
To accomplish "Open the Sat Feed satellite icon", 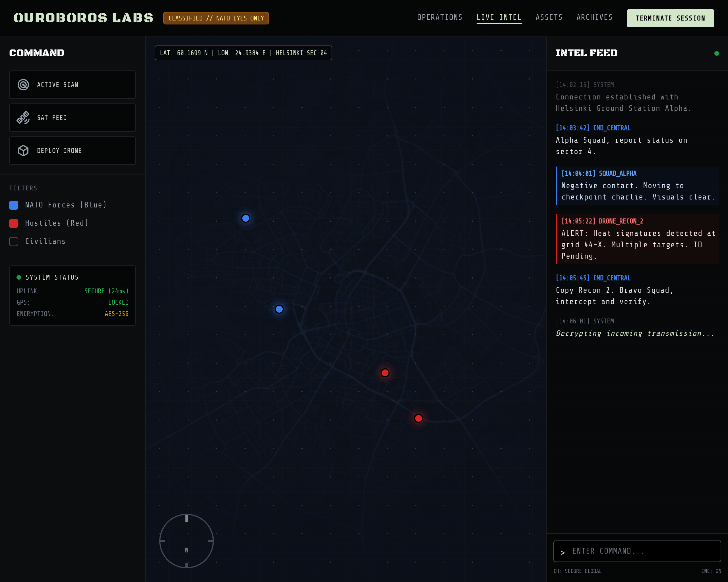I will pyautogui.click(x=23, y=118).
